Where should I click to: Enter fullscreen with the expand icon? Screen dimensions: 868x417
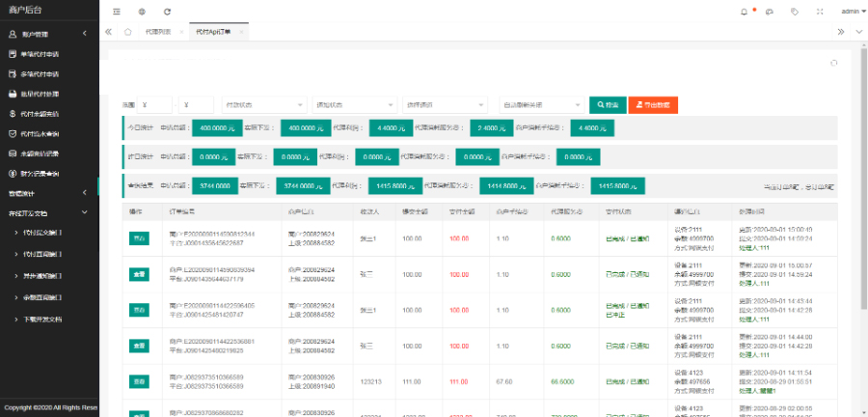(x=820, y=12)
